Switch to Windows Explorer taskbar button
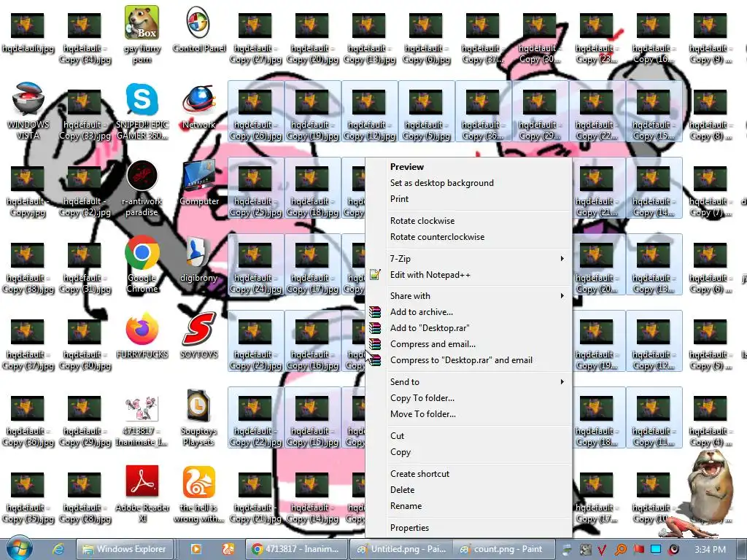This screenshot has height=560, width=747. coord(124,549)
